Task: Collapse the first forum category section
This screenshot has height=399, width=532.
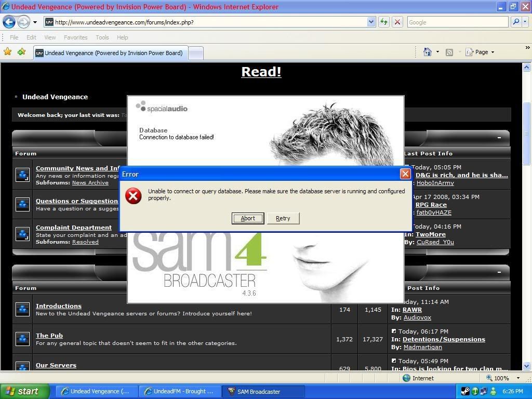Action: pyautogui.click(x=499, y=138)
